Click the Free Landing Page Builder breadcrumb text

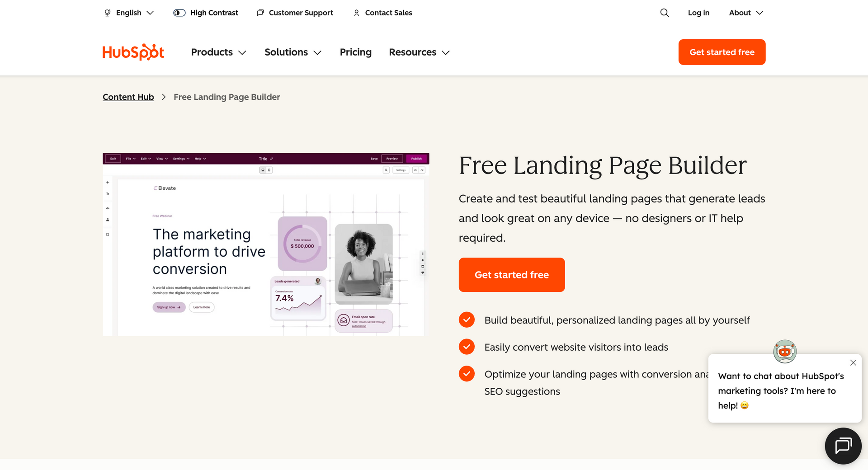(227, 97)
